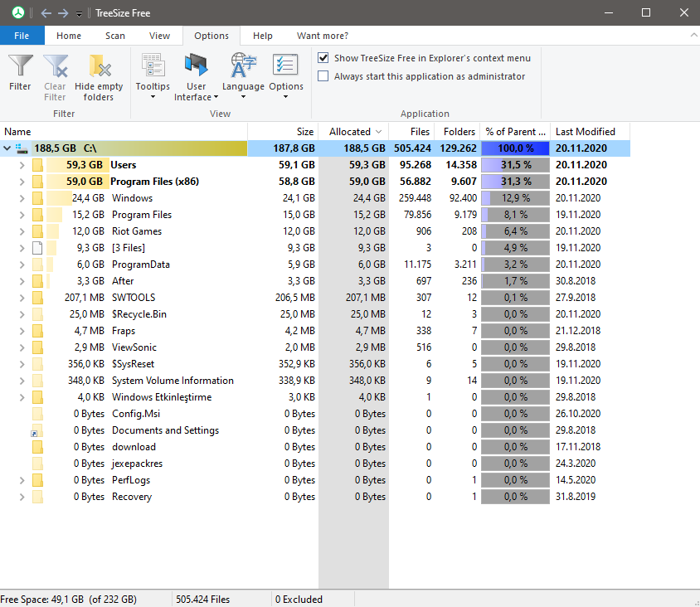
Task: Expand the After folder
Action: point(22,281)
